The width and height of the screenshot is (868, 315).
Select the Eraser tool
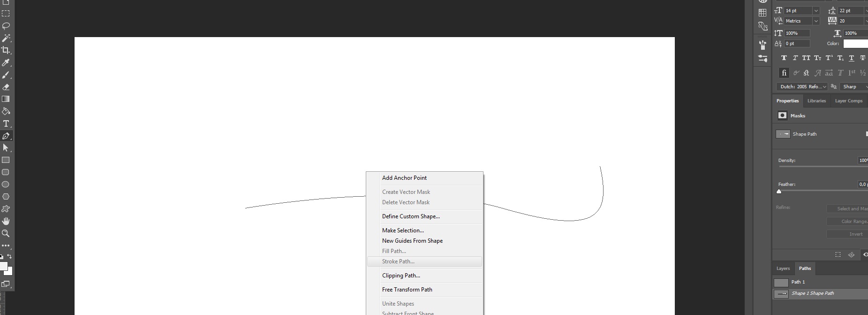(6, 87)
